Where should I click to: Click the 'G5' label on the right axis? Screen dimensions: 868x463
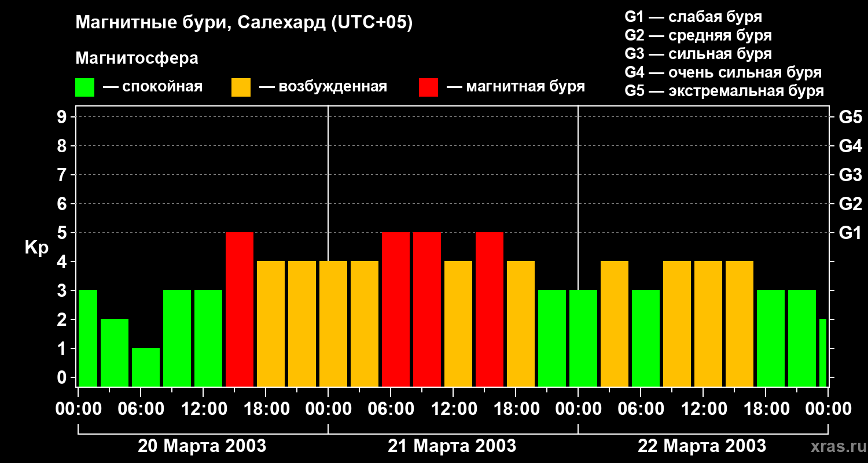click(x=850, y=117)
